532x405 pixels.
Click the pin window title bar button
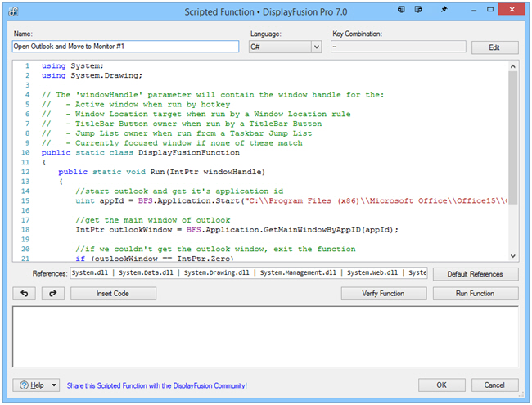point(444,10)
